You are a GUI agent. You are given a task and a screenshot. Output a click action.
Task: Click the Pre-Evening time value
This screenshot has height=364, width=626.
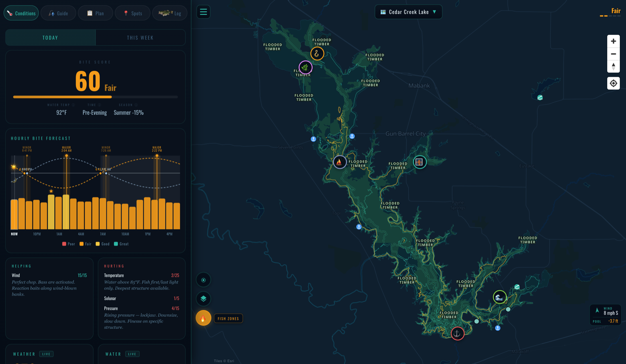pos(95,113)
